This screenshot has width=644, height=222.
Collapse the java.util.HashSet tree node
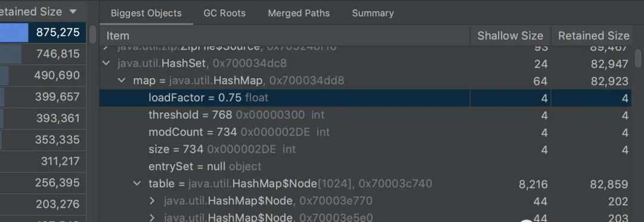(x=106, y=63)
